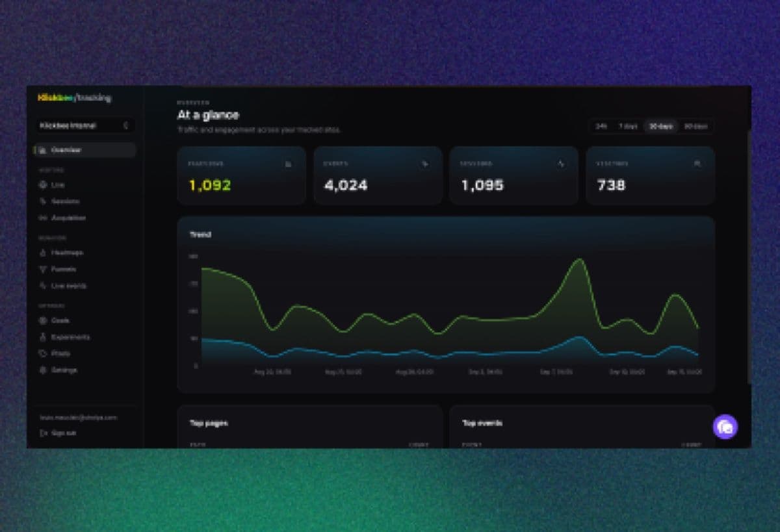Screen dimensions: 780x532
Task: Click the account email in the sidebar
Action: pos(78,418)
